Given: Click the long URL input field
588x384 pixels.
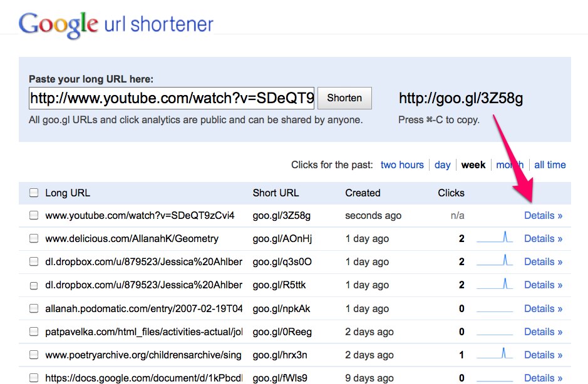Looking at the screenshot, I should tap(172, 98).
